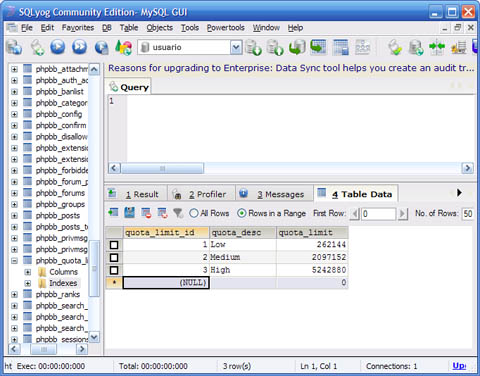Select the All Rows radio button

(193, 213)
